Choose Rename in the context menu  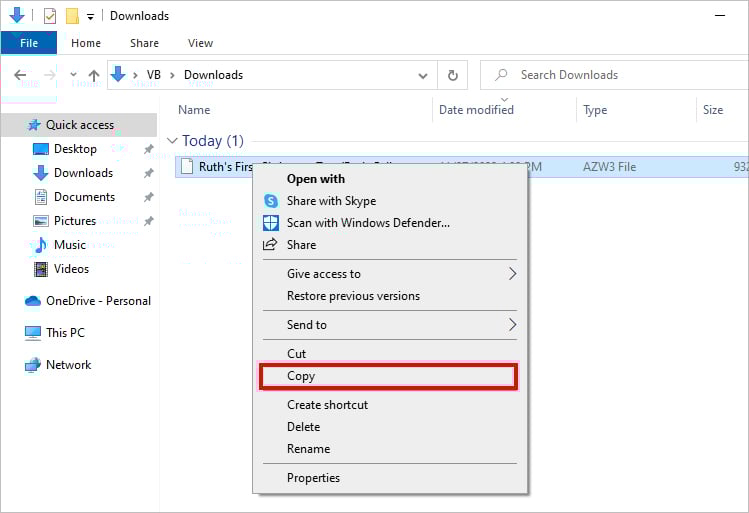click(x=308, y=449)
